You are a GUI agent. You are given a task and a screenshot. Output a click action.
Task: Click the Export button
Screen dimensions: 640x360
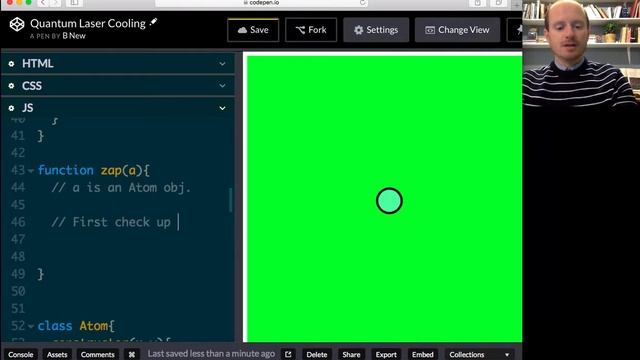386,354
